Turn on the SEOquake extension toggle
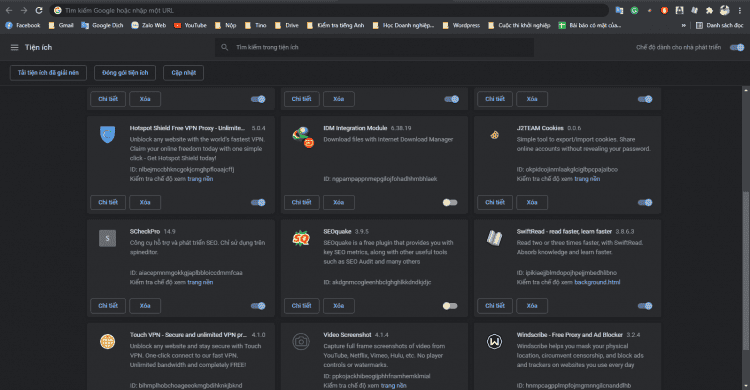This screenshot has width=750, height=390. [450, 306]
